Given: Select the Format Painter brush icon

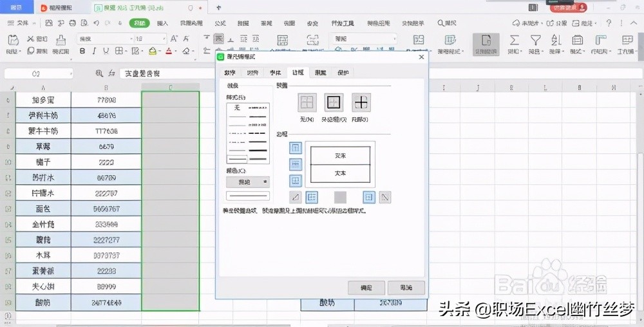Looking at the screenshot, I should pyautogui.click(x=61, y=41).
